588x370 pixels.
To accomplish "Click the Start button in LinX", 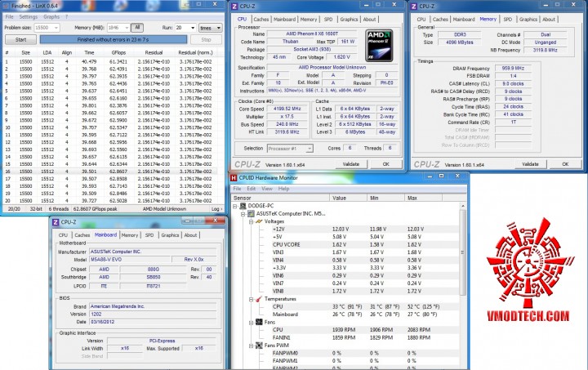I will point(20,39).
